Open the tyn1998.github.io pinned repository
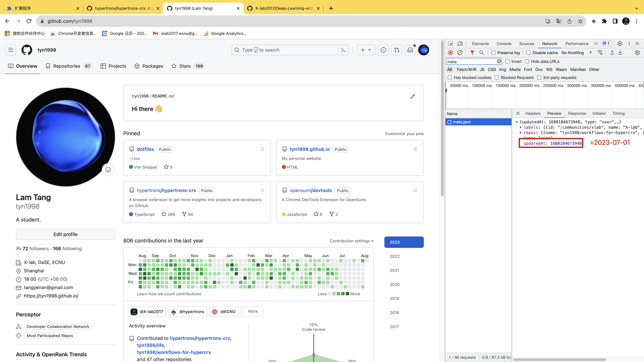The height and width of the screenshot is (362, 644). tap(310, 149)
